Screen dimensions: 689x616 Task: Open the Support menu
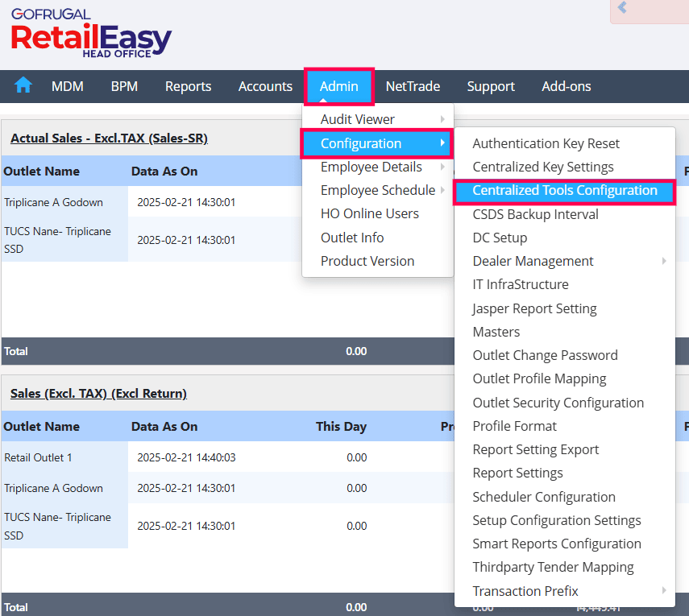(x=491, y=86)
